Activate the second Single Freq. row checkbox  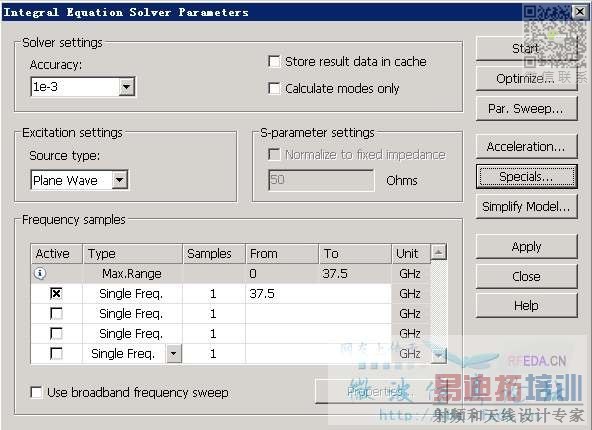56,313
